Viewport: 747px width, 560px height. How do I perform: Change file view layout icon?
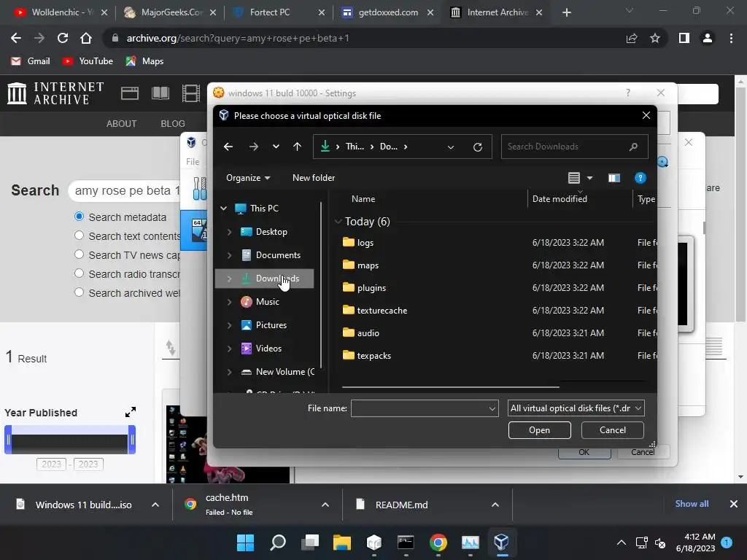tap(574, 178)
